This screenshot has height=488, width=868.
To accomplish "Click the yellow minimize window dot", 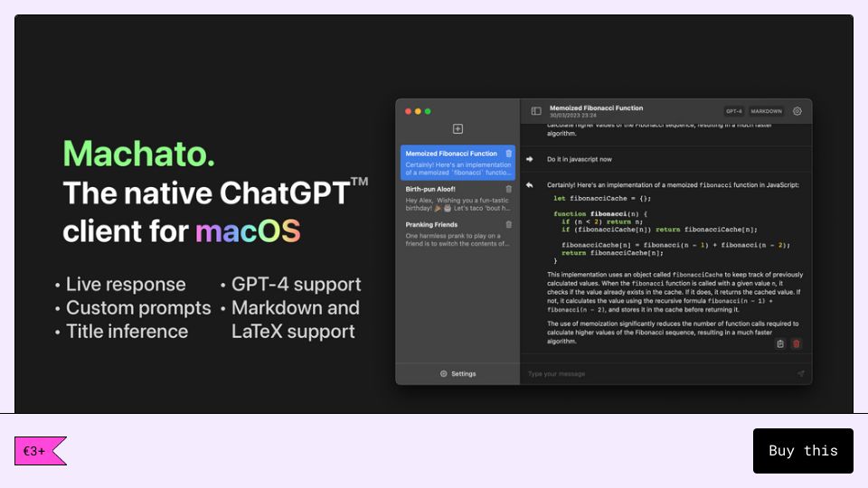I will tap(418, 111).
